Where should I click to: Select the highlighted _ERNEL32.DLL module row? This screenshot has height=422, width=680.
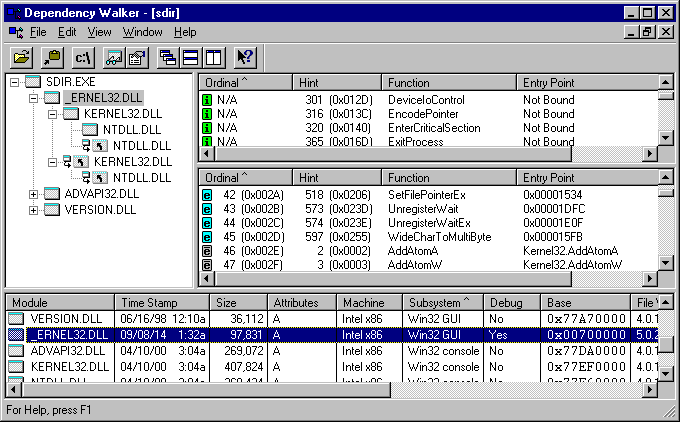(x=333, y=335)
